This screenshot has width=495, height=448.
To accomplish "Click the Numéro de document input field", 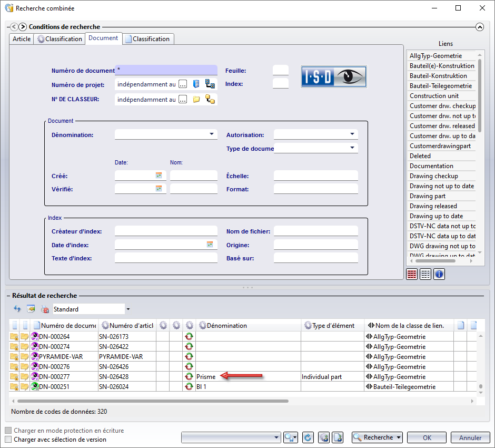I will pyautogui.click(x=166, y=70).
